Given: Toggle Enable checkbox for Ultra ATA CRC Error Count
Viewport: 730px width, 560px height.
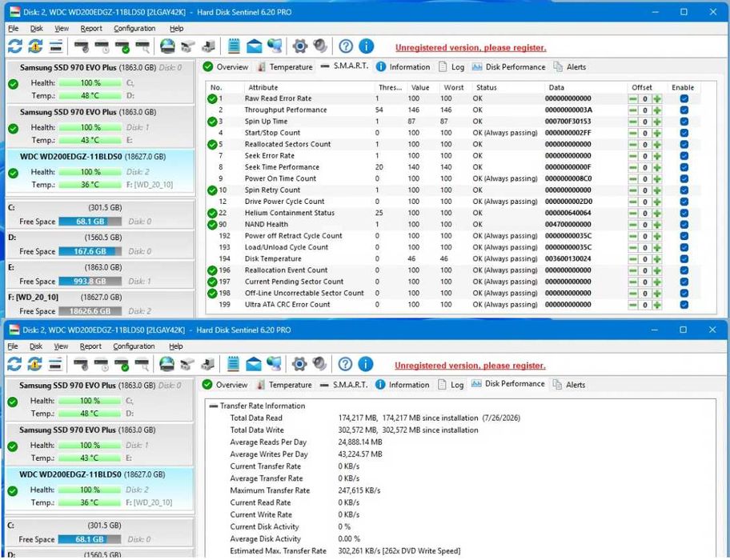Looking at the screenshot, I should pyautogui.click(x=684, y=305).
